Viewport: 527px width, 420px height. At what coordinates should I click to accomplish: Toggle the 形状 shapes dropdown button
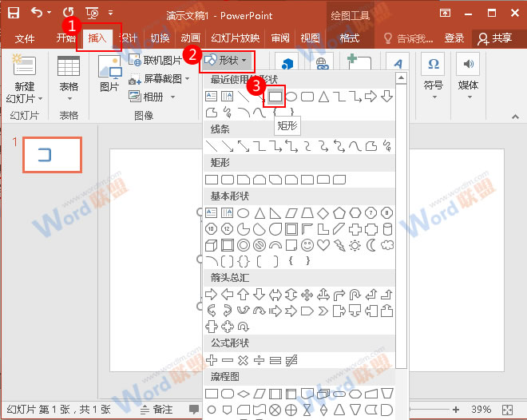click(226, 61)
